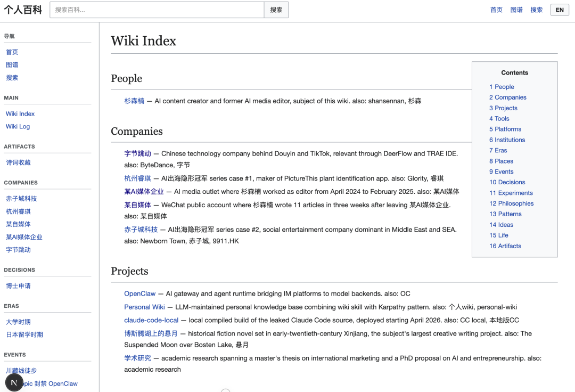Click inside the 搜索百科 search field
Viewport: 575px width, 392px height.
(154, 10)
